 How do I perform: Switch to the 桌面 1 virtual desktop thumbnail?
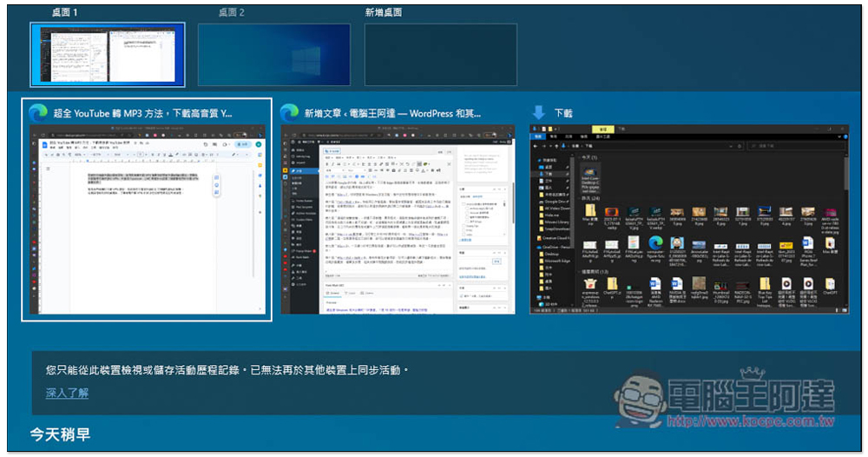tap(108, 55)
